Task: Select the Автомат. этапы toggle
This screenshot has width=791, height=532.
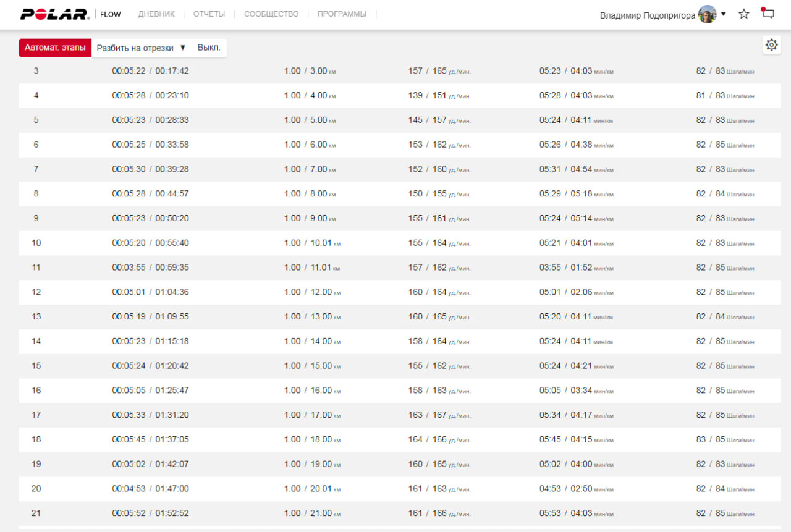Action: (56, 48)
